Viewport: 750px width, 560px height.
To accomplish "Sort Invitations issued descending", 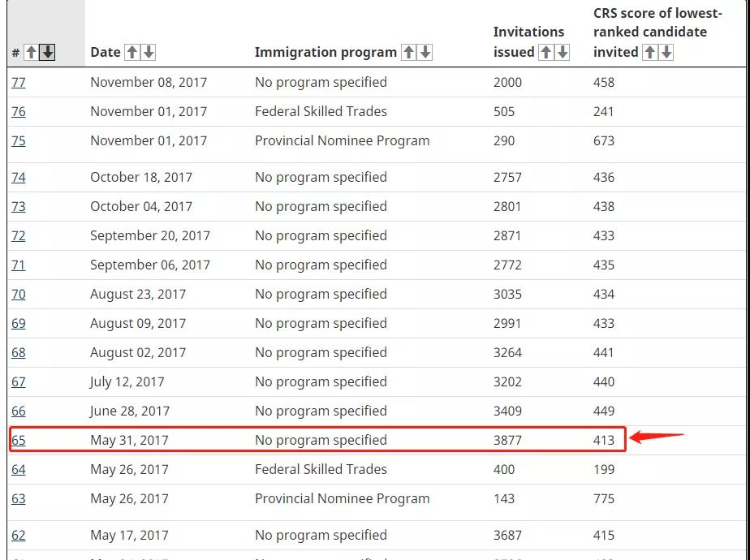I will [x=562, y=53].
